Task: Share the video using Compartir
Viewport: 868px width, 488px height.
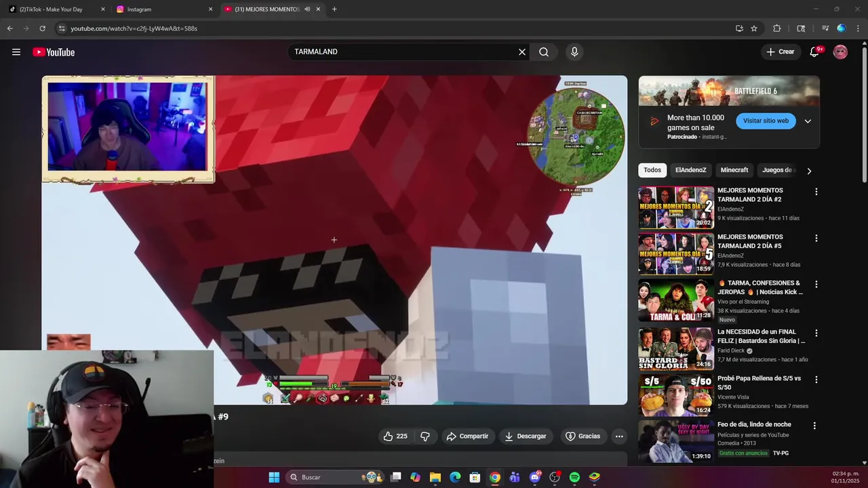Action: [x=467, y=436]
